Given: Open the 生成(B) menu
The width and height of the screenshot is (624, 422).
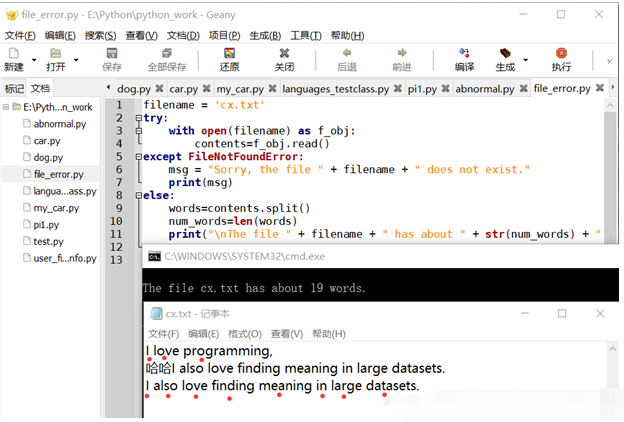Looking at the screenshot, I should tap(265, 36).
